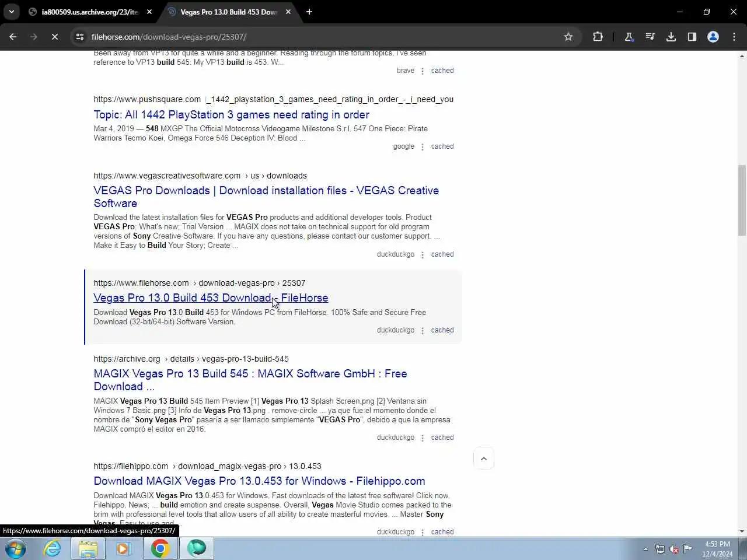Switch to Vegas Pro 13.0 Build 453 tab
Viewport: 747px width, 560px height.
228,12
